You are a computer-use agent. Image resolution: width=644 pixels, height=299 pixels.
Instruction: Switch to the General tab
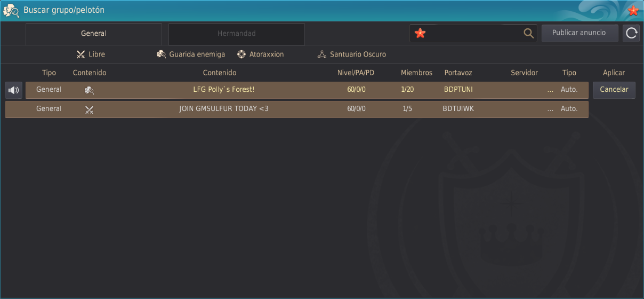(94, 34)
